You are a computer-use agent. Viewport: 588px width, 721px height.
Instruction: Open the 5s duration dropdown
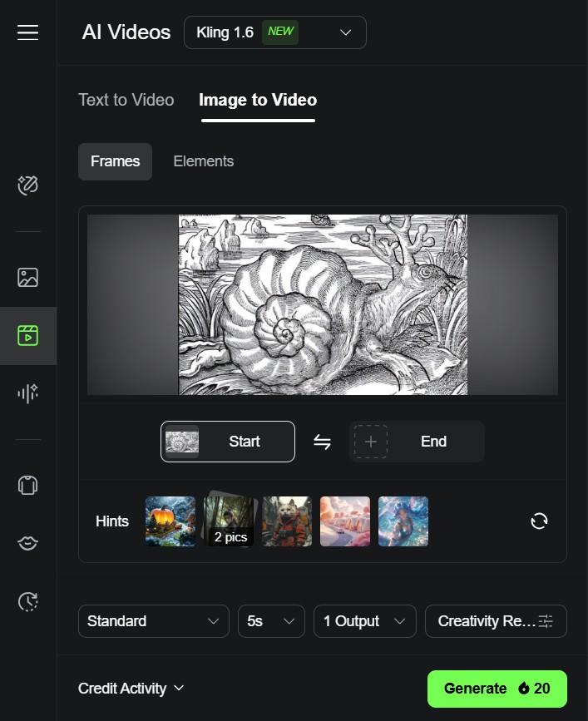[x=271, y=621]
